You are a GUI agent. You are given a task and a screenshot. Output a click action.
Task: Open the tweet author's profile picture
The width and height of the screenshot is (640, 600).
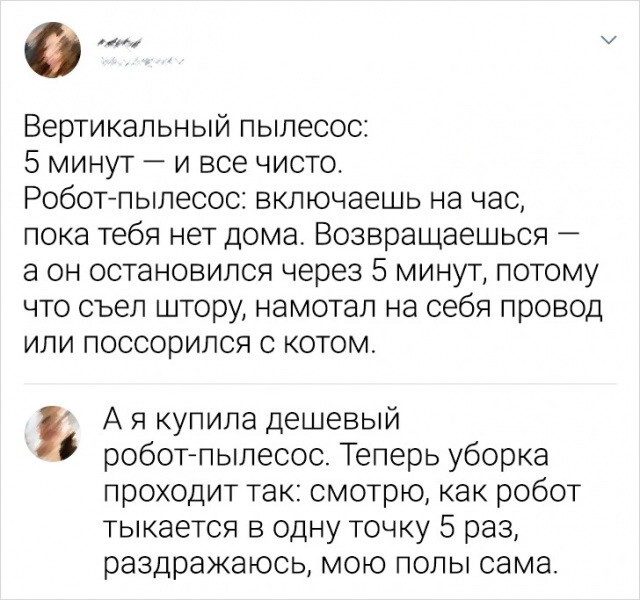point(51,50)
